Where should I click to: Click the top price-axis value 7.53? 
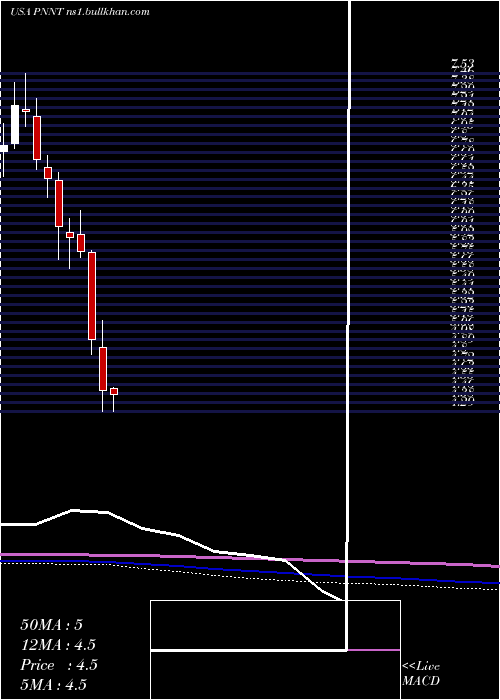pos(462,63)
